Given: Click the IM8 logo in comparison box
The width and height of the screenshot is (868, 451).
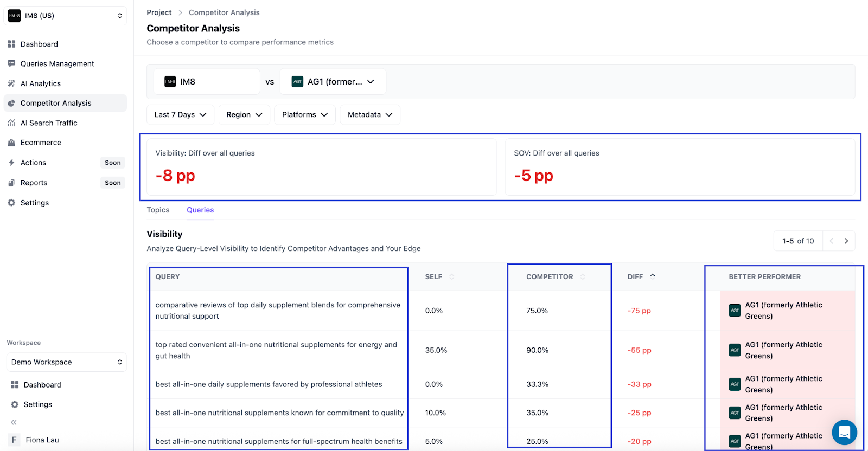Looking at the screenshot, I should coord(170,82).
